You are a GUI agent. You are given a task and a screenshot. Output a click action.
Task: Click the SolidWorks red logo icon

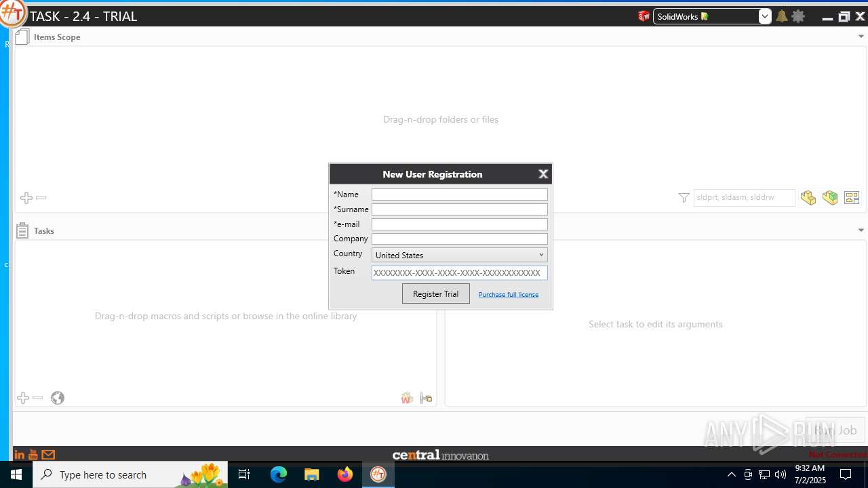644,16
